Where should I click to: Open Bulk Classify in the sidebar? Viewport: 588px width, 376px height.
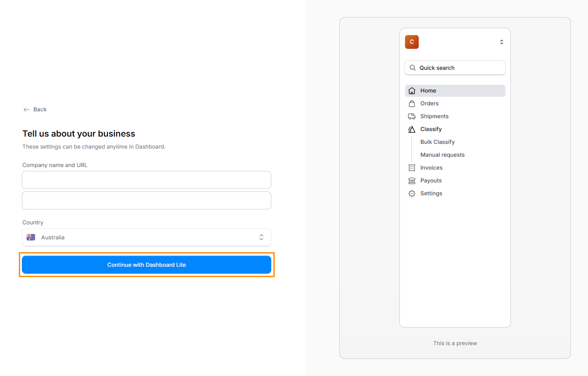[x=437, y=142]
